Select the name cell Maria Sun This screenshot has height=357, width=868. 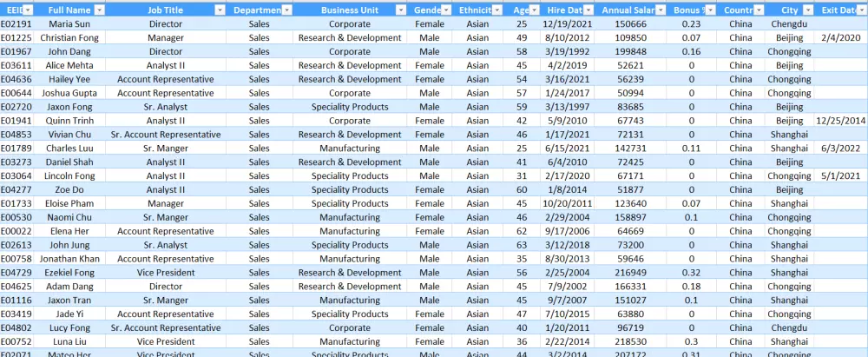pyautogui.click(x=69, y=23)
